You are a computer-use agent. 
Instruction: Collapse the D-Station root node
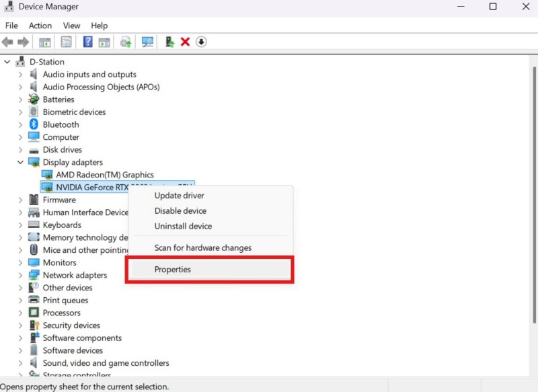(x=7, y=62)
